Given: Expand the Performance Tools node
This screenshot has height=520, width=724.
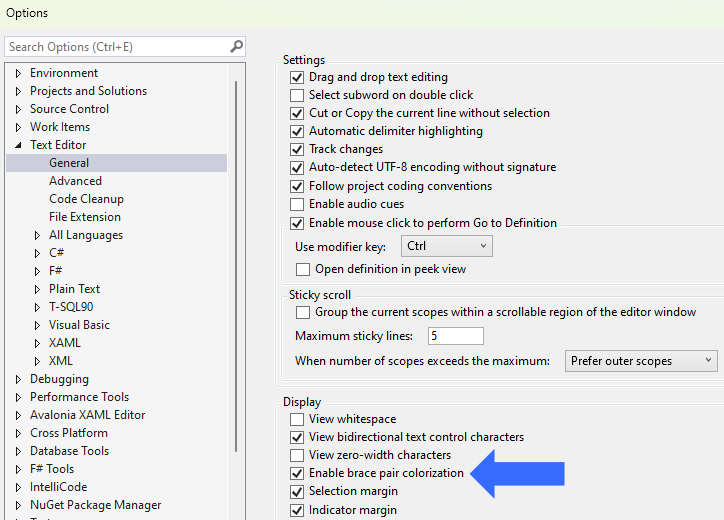Looking at the screenshot, I should pyautogui.click(x=18, y=398).
